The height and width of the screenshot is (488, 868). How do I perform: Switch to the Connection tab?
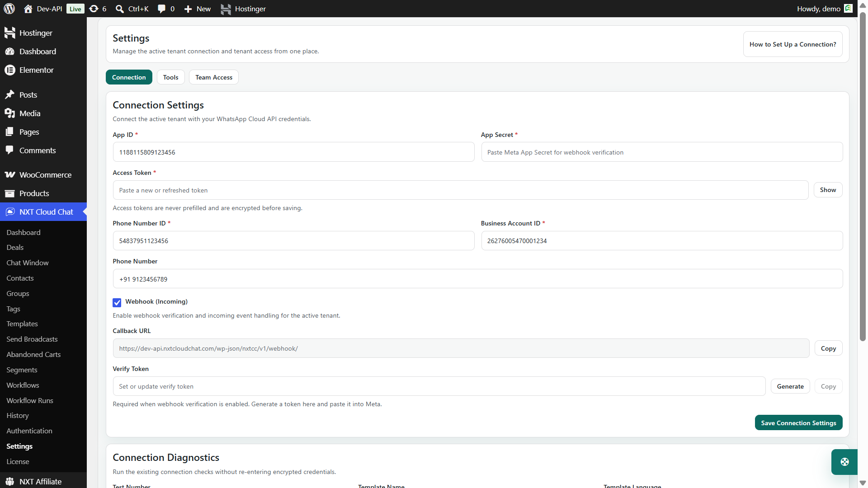(129, 77)
